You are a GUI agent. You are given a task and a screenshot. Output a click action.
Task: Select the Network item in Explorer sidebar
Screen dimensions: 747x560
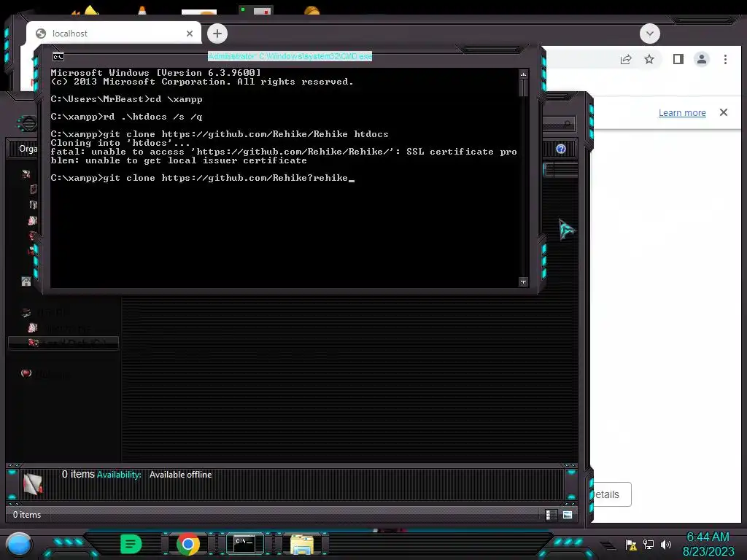coord(45,374)
